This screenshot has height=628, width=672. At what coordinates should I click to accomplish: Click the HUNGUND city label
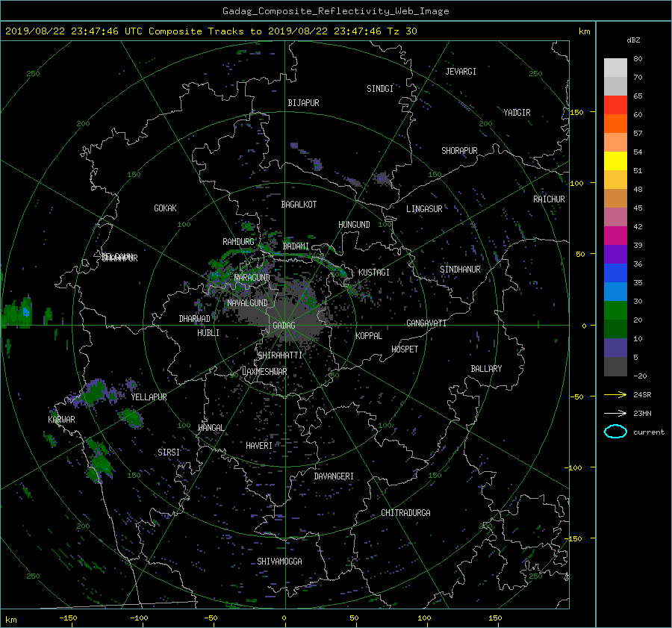point(354,225)
